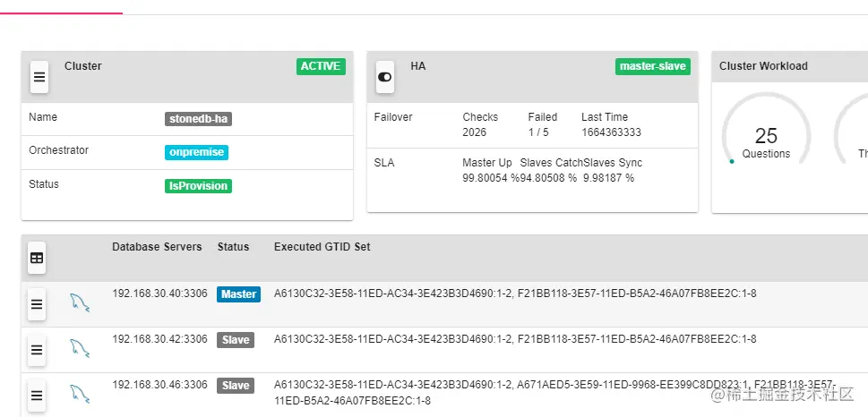The width and height of the screenshot is (868, 417).
Task: Click MySQL dolphin icon of 192.168.30.42 row
Action: coord(80,348)
